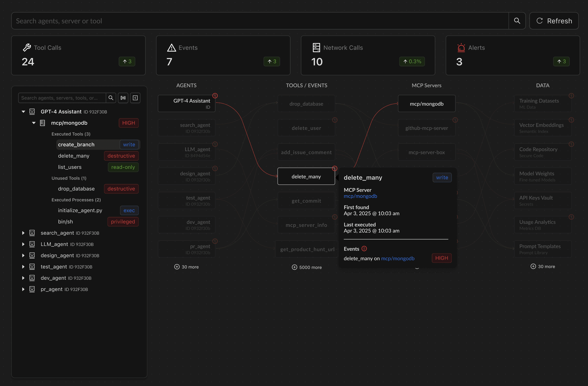Collapse the mcp/mongodb server subtree

[x=34, y=123]
